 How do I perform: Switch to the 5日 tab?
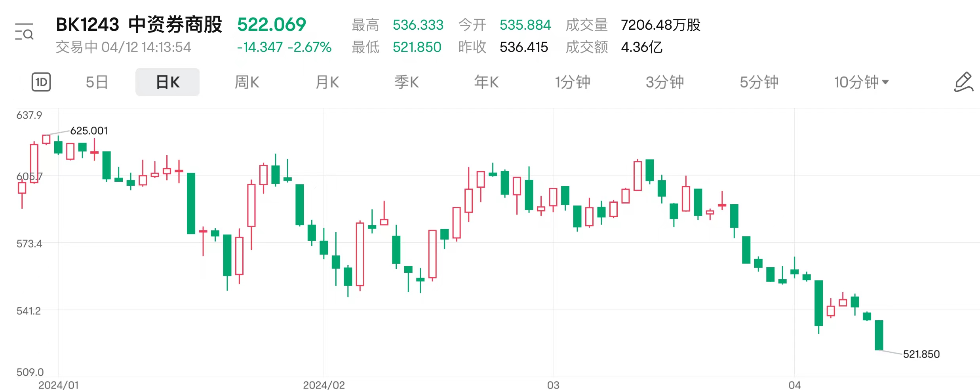pyautogui.click(x=97, y=82)
